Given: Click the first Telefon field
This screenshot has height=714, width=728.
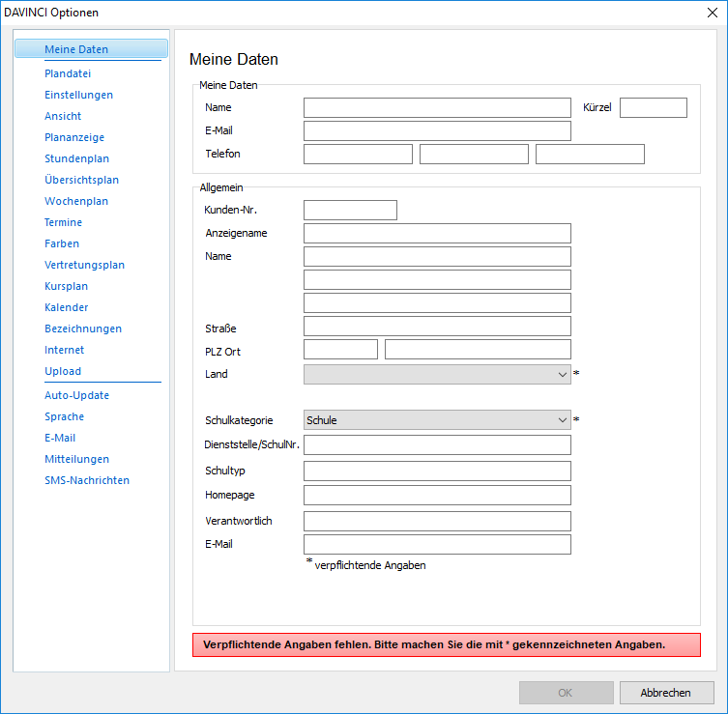Looking at the screenshot, I should click(x=358, y=154).
